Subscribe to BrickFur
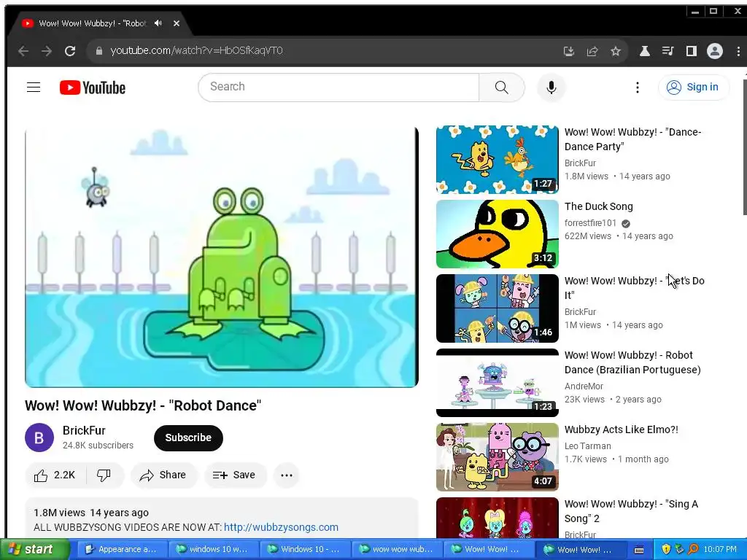The image size is (747, 560). tap(188, 437)
